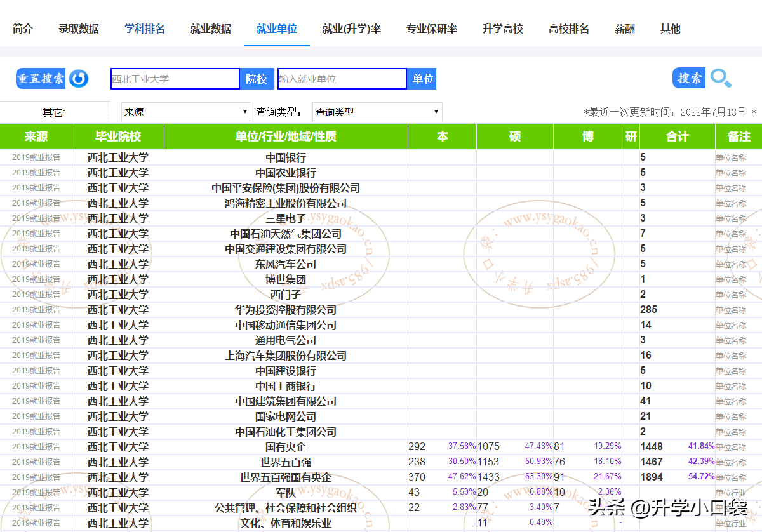
Task: Open the 薪酬 tab
Action: pyautogui.click(x=625, y=29)
